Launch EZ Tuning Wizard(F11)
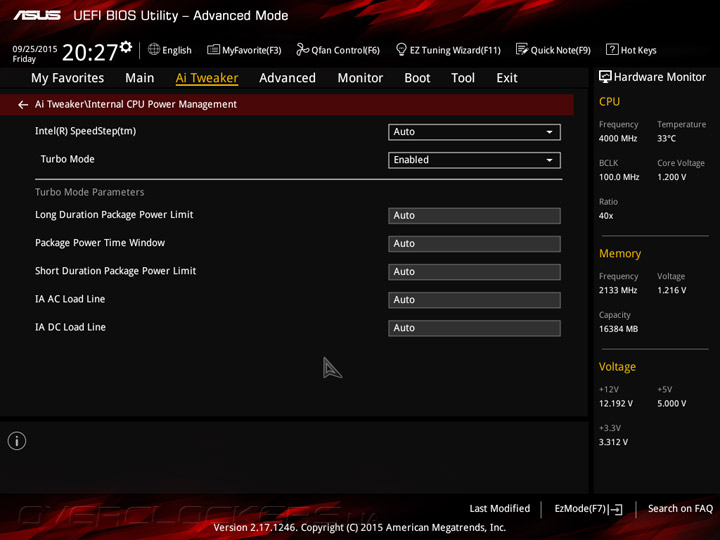The height and width of the screenshot is (540, 720). tap(448, 50)
